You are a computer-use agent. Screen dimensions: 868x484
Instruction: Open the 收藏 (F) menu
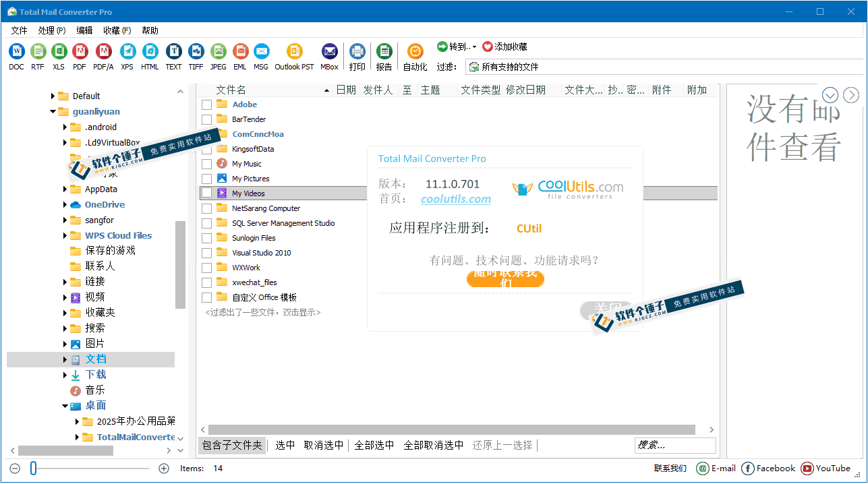(117, 30)
